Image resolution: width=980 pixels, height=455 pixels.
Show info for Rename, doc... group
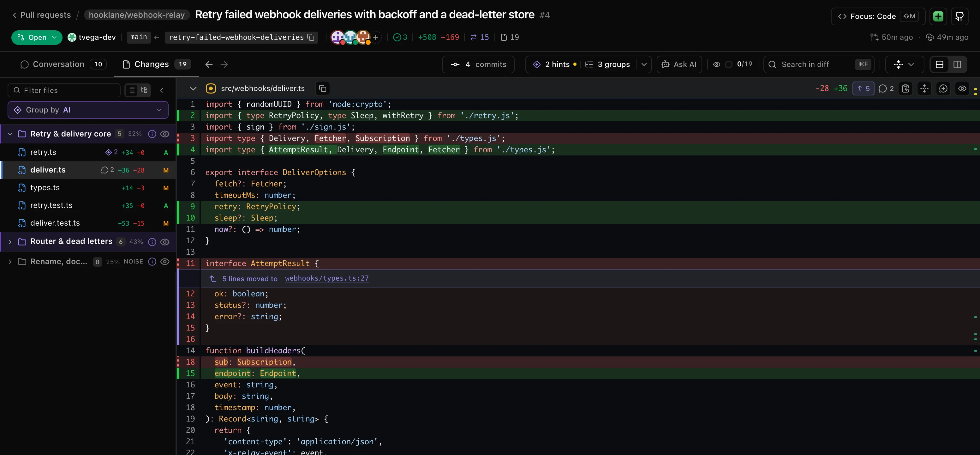[x=152, y=262]
